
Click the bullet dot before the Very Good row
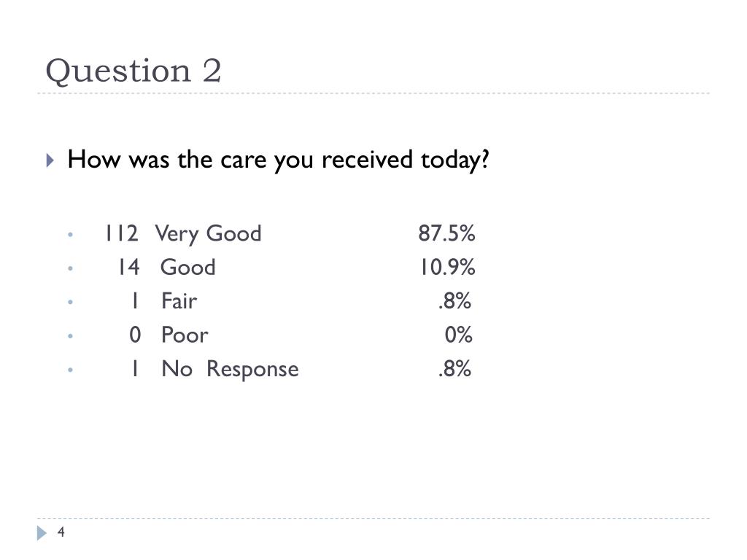pyautogui.click(x=71, y=234)
